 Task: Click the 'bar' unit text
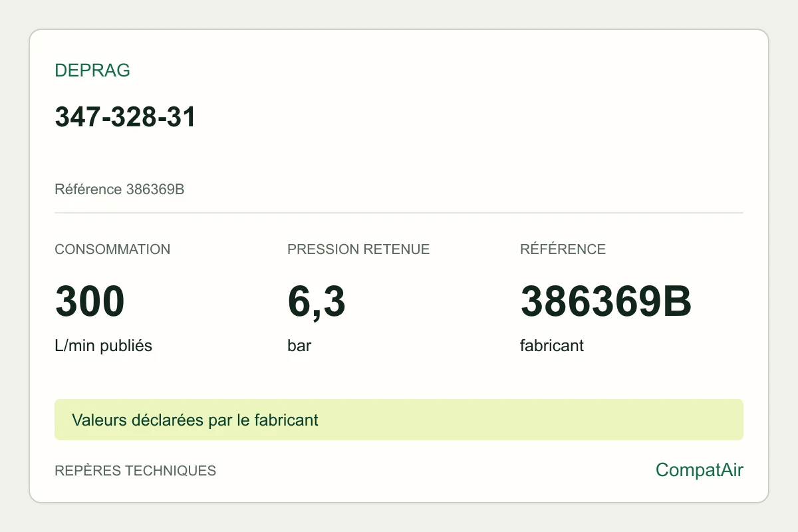(299, 346)
